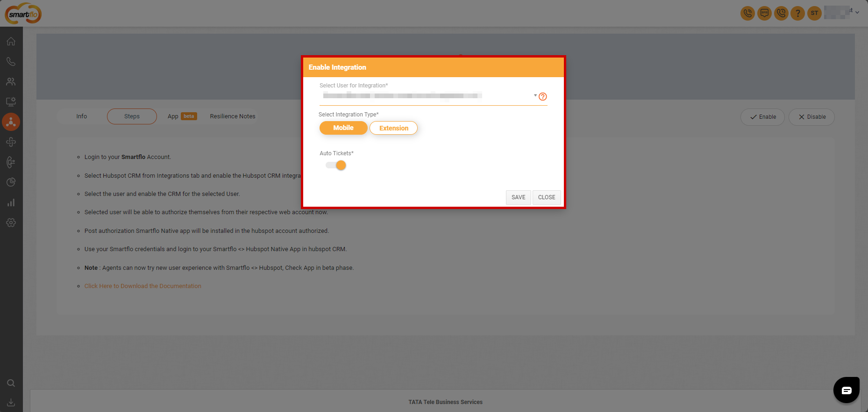The image size is (868, 412).
Task: Click the 'Auto Tickets*' label
Action: (336, 153)
